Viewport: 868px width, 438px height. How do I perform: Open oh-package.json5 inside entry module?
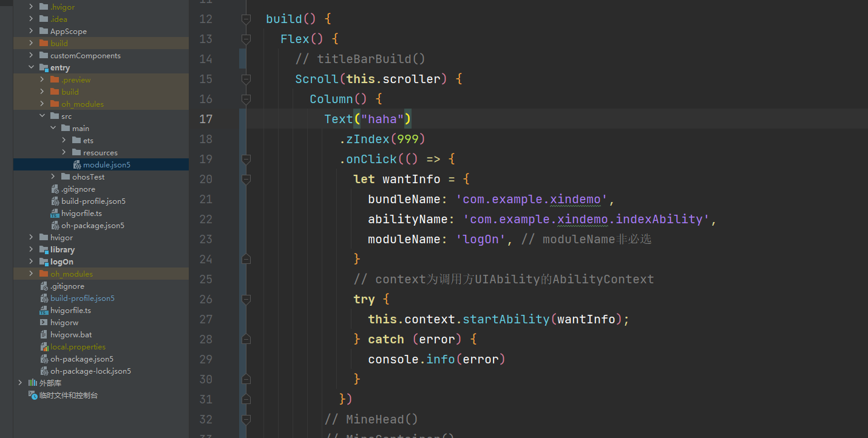coord(92,226)
